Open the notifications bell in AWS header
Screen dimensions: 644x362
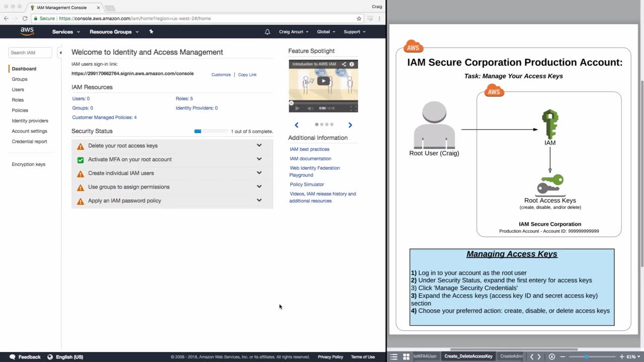(268, 32)
